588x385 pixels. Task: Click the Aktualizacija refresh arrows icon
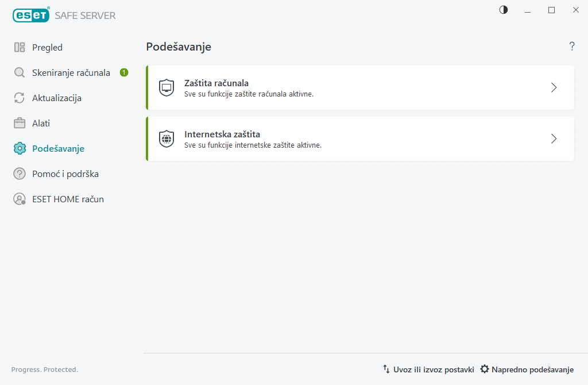click(x=20, y=98)
